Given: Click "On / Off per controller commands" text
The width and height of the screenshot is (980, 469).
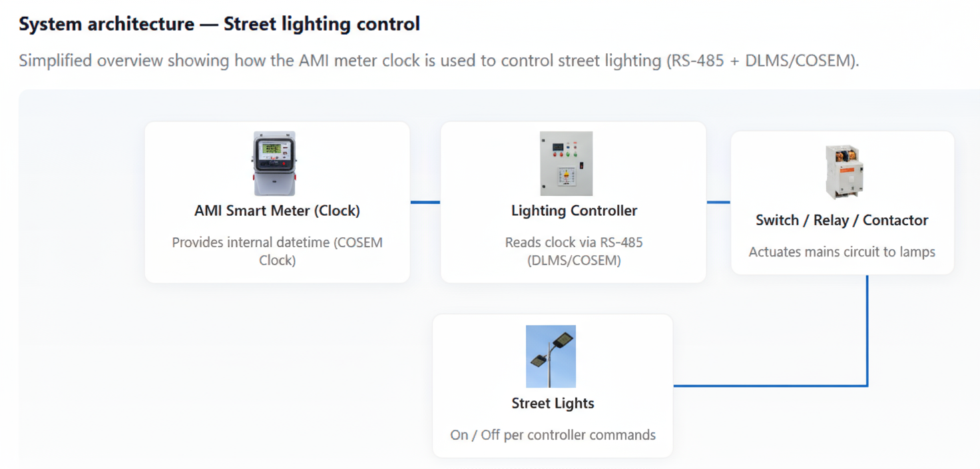Looking at the screenshot, I should (553, 436).
